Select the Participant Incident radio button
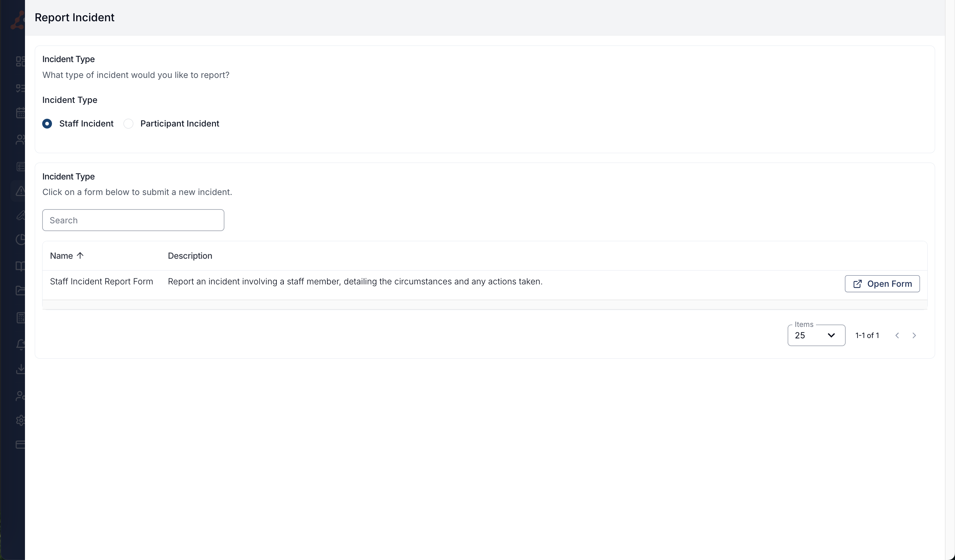 pos(129,124)
